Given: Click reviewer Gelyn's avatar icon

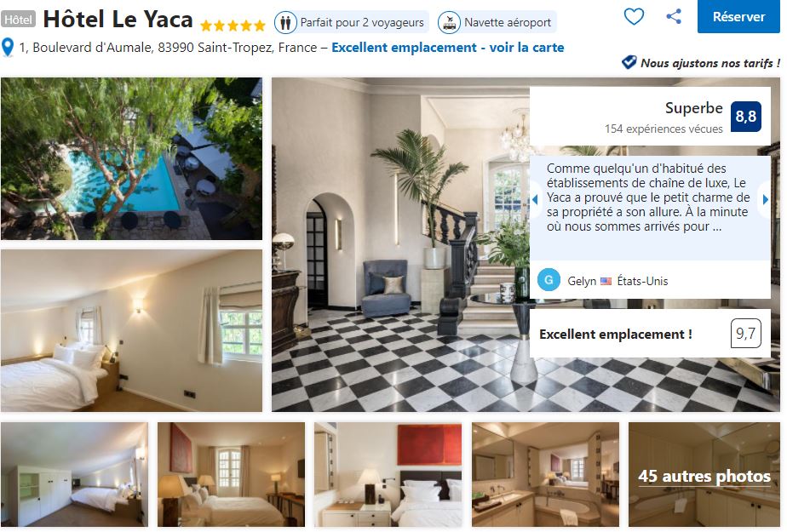Looking at the screenshot, I should 549,280.
